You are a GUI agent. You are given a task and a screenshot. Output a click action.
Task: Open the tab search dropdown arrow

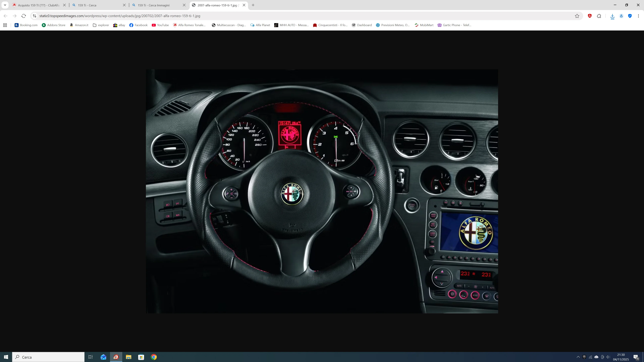coord(5,5)
